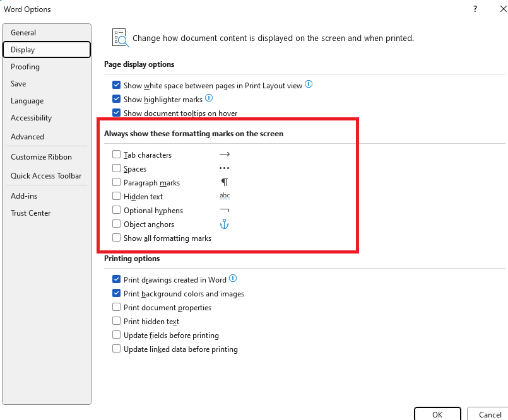This screenshot has width=508, height=420.
Task: Open the Language options category
Action: coord(47,101)
